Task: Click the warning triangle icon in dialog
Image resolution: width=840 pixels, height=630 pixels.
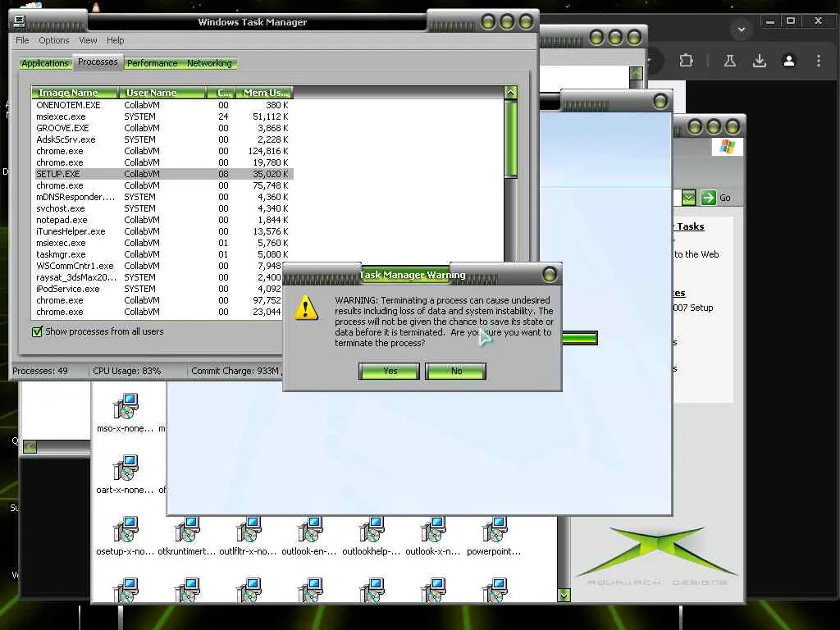Action: point(306,307)
